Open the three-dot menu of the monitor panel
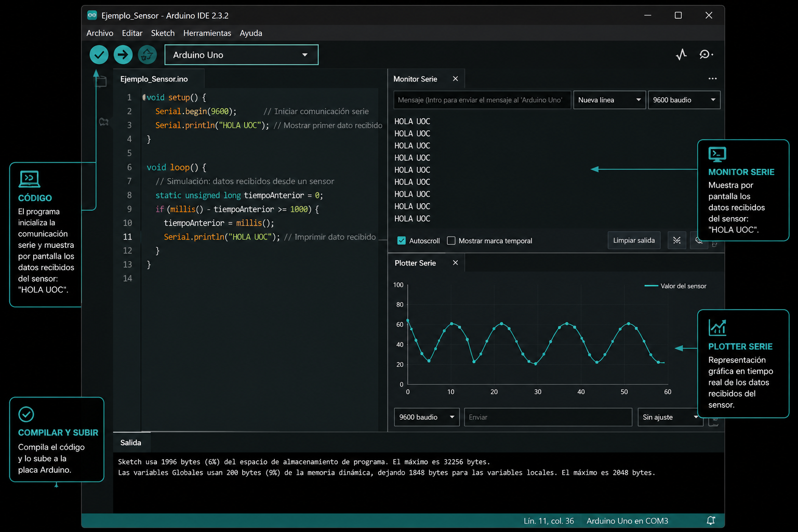The height and width of the screenshot is (532, 798). point(712,78)
